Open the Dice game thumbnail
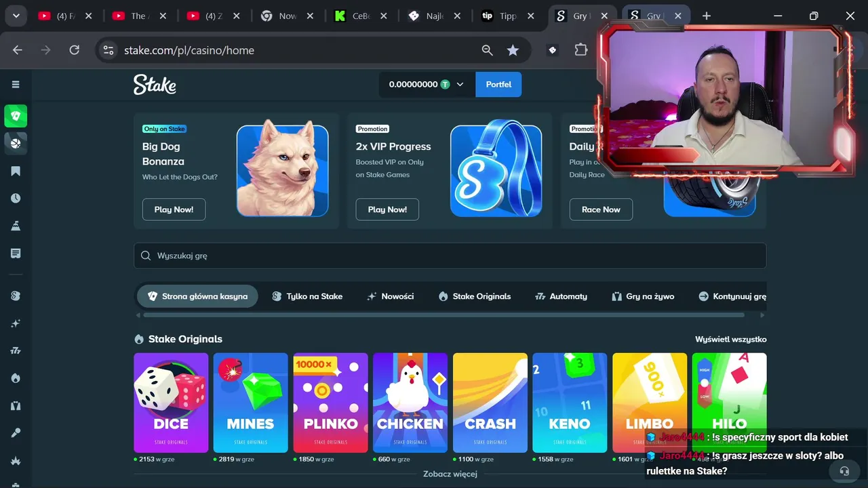The width and height of the screenshot is (868, 488). coord(171,403)
